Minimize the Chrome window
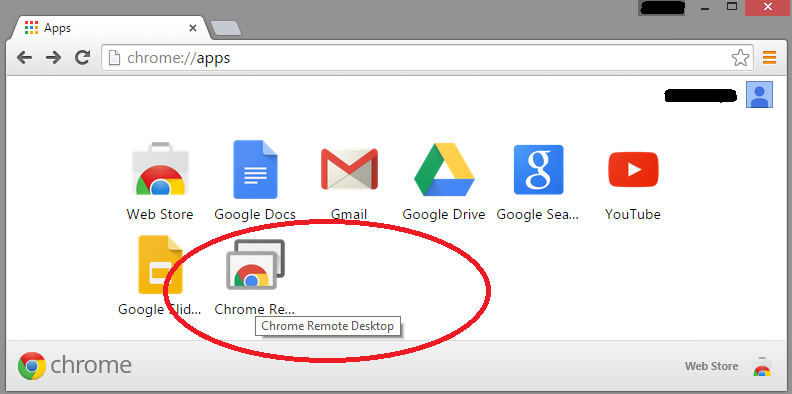792x394 pixels. (706, 8)
